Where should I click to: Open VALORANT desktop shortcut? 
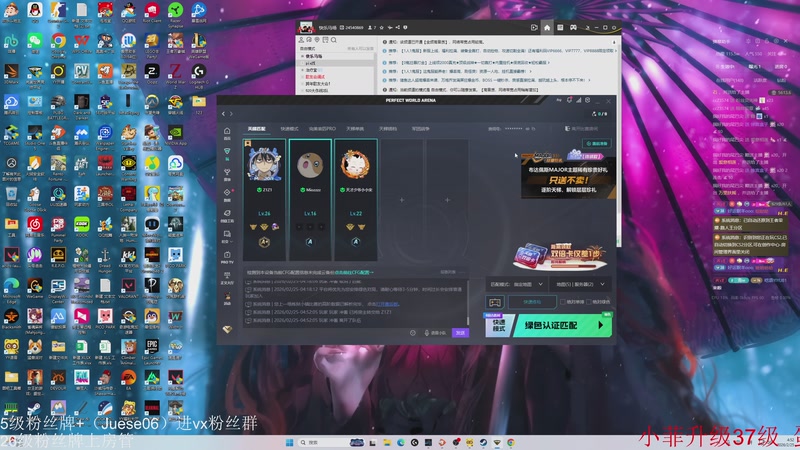point(129,288)
